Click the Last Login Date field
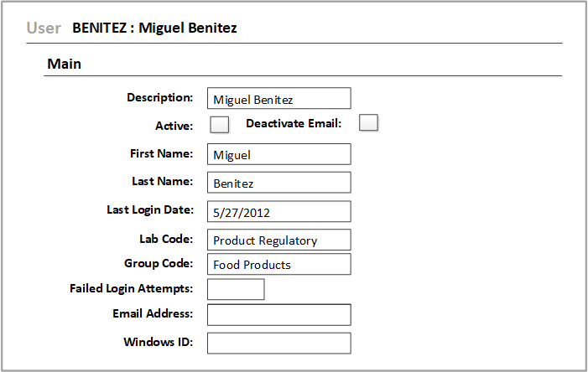Image resolution: width=588 pixels, height=372 pixels. [278, 212]
